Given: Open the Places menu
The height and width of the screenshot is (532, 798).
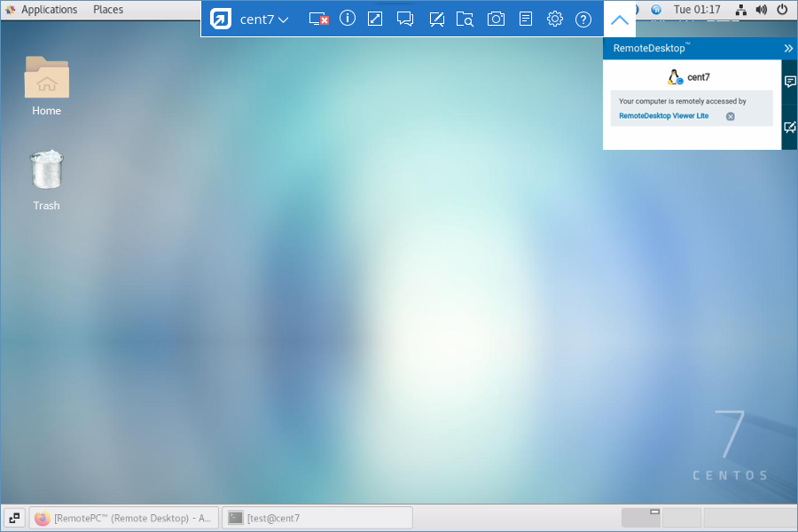Looking at the screenshot, I should tap(108, 10).
